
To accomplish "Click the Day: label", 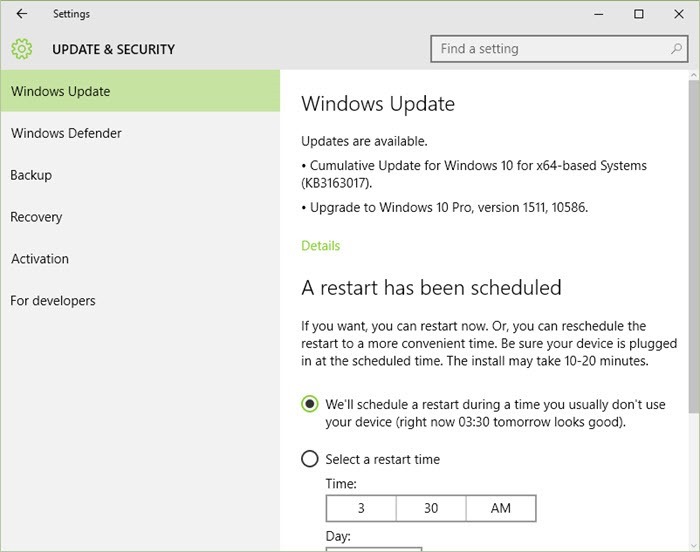I will click(x=338, y=536).
